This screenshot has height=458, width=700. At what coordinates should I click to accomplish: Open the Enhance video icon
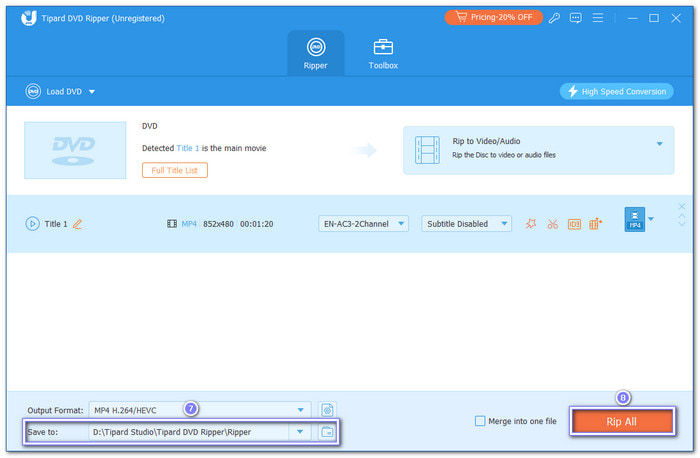coord(595,224)
